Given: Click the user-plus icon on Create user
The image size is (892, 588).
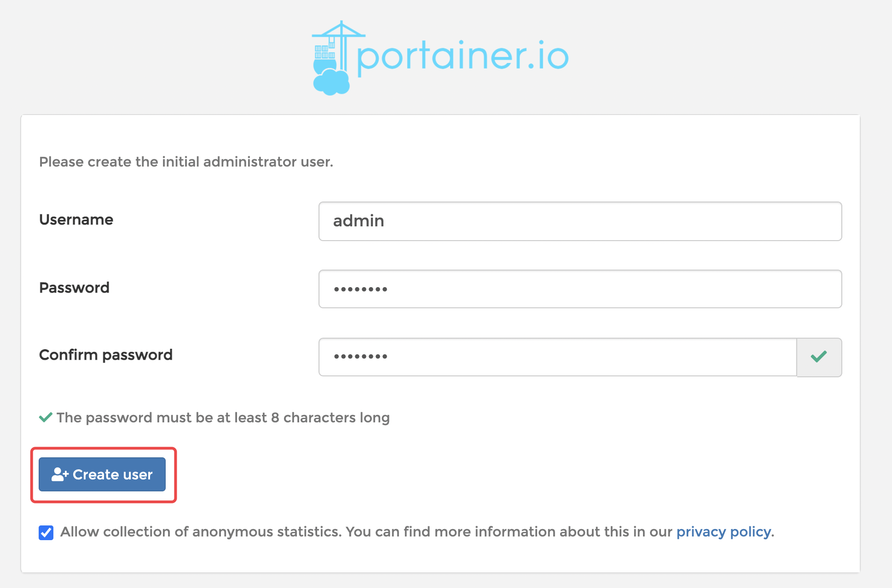Looking at the screenshot, I should click(x=60, y=474).
